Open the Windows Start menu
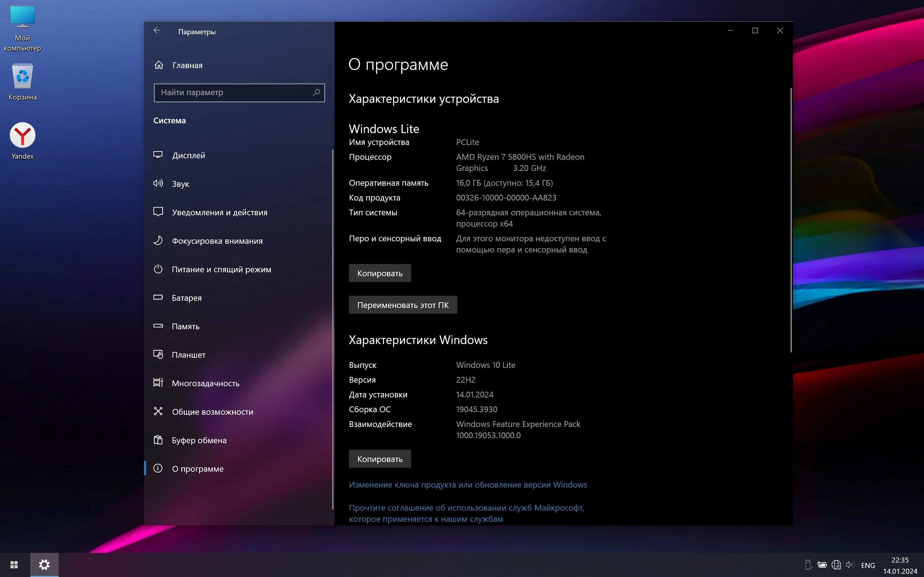This screenshot has height=577, width=924. 14,565
